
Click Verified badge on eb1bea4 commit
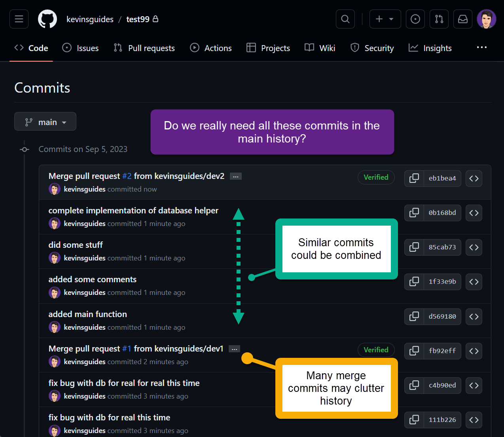click(376, 177)
